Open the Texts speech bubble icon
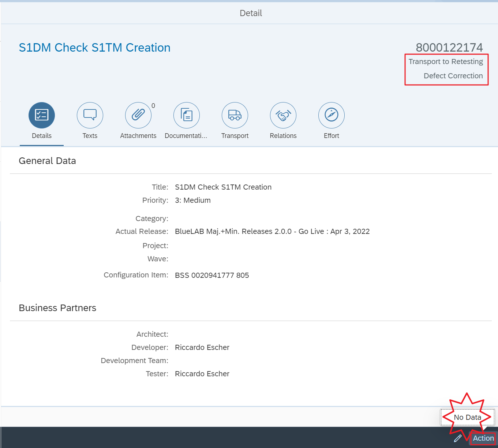 (x=90, y=115)
